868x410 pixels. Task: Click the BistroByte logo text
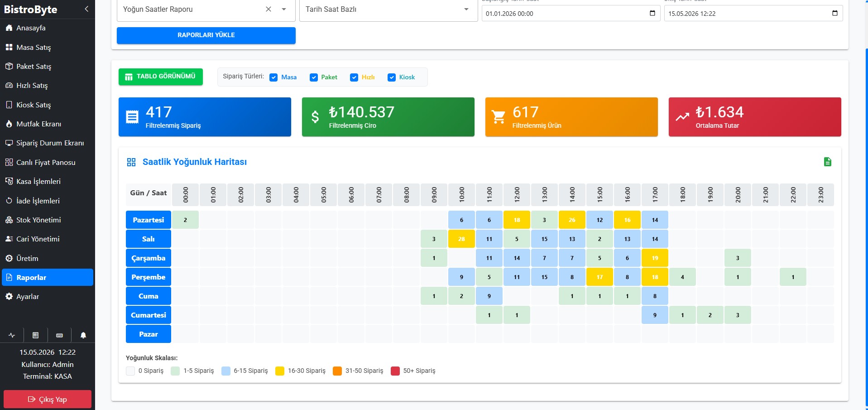click(x=30, y=10)
